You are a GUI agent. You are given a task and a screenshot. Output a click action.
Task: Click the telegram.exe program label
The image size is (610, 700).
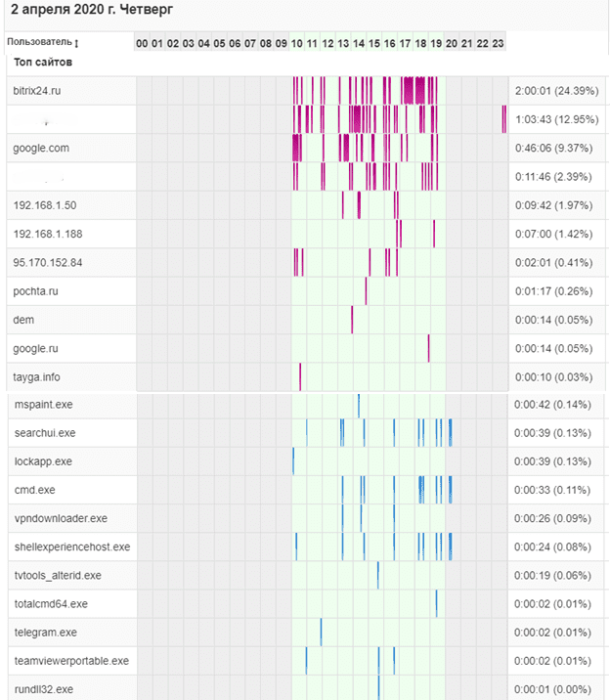46,633
